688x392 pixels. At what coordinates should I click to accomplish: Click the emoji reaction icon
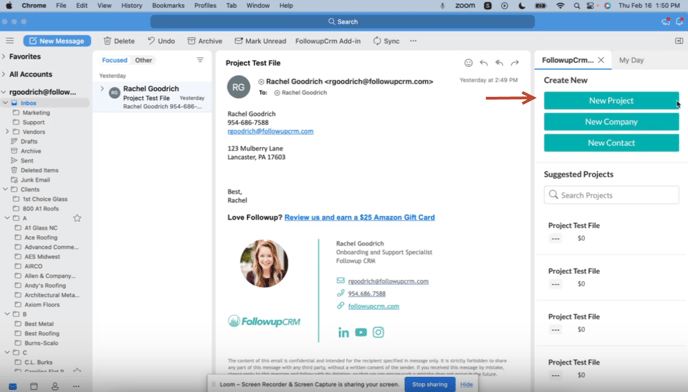[468, 63]
